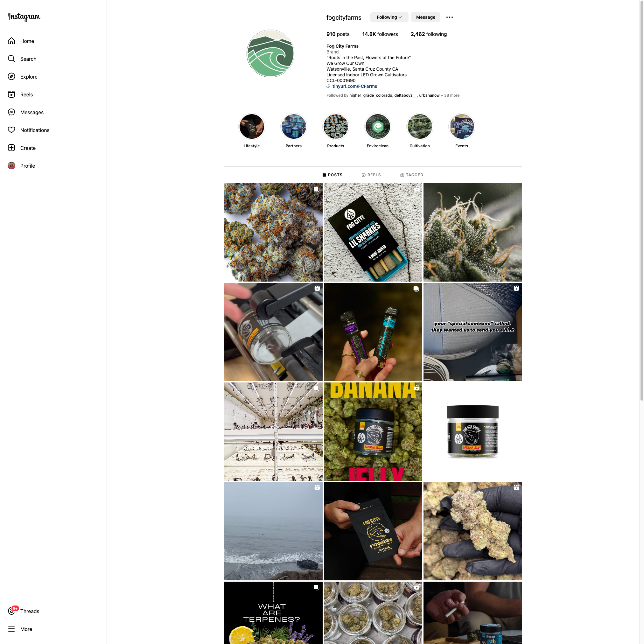Click the Create plus icon
The image size is (644, 644).
pos(11,148)
